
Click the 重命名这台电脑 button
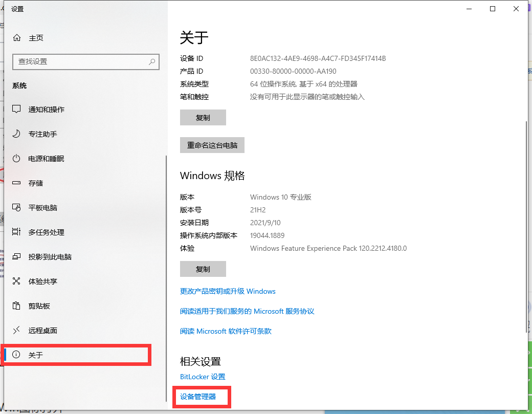pyautogui.click(x=212, y=145)
